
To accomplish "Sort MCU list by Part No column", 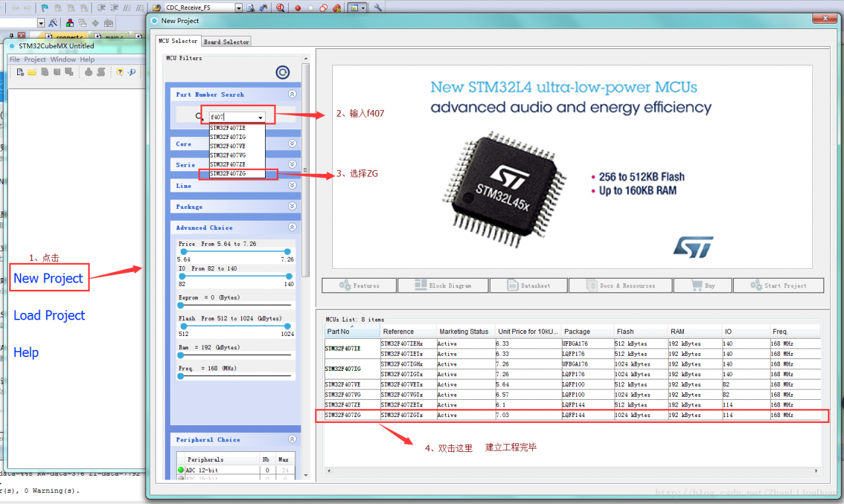I will point(352,331).
